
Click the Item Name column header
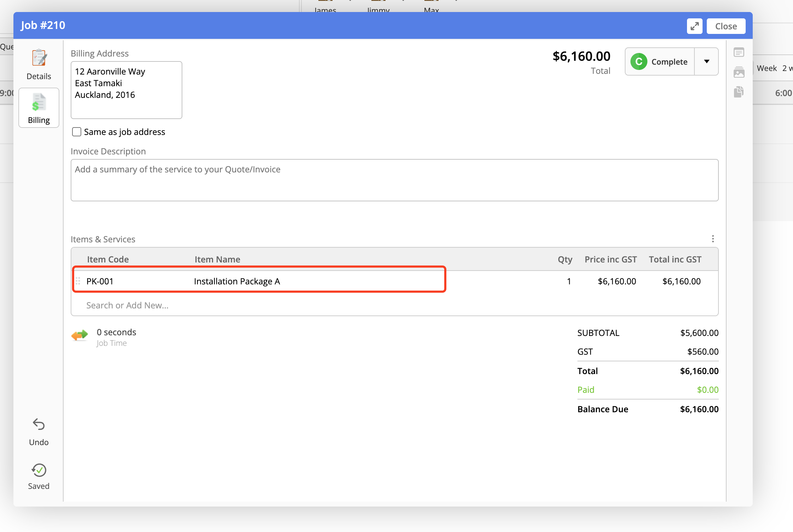(217, 259)
